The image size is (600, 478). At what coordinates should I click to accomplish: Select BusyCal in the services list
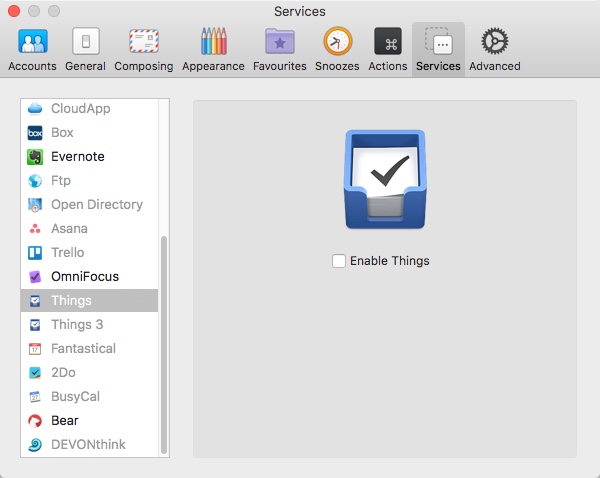[x=90, y=397]
